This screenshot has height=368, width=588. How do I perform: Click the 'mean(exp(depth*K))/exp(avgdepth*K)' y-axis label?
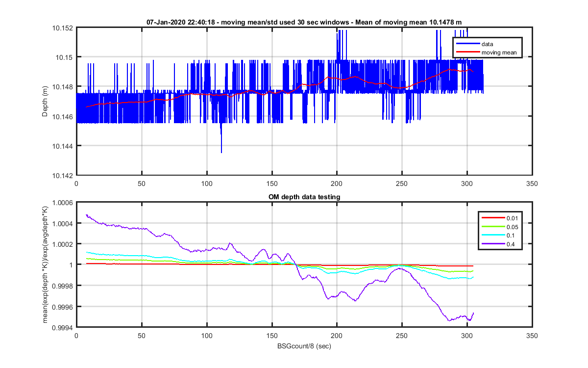[x=45, y=265]
